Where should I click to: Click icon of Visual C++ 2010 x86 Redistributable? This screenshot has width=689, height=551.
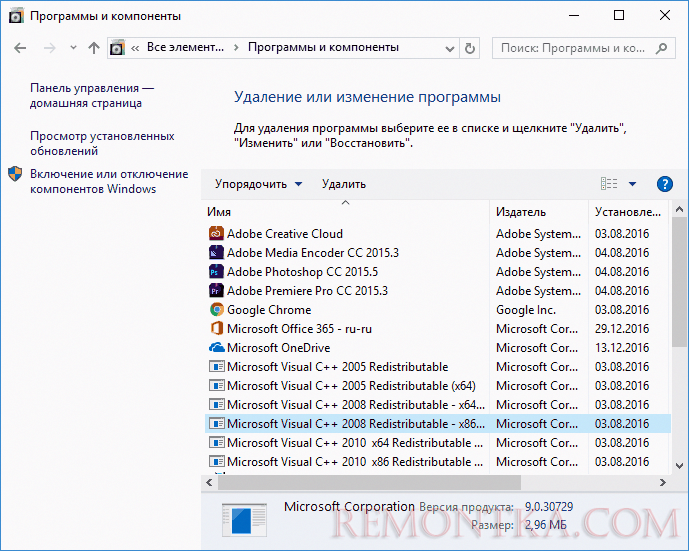(x=216, y=461)
